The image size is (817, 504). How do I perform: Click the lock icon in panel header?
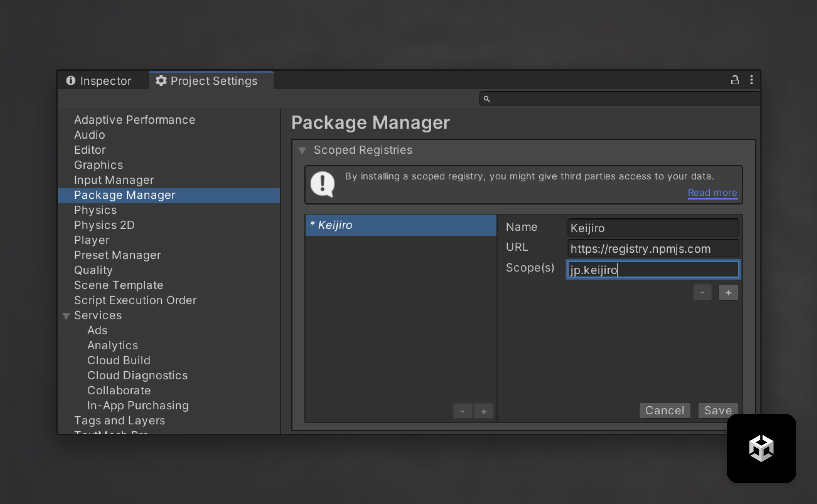[735, 80]
